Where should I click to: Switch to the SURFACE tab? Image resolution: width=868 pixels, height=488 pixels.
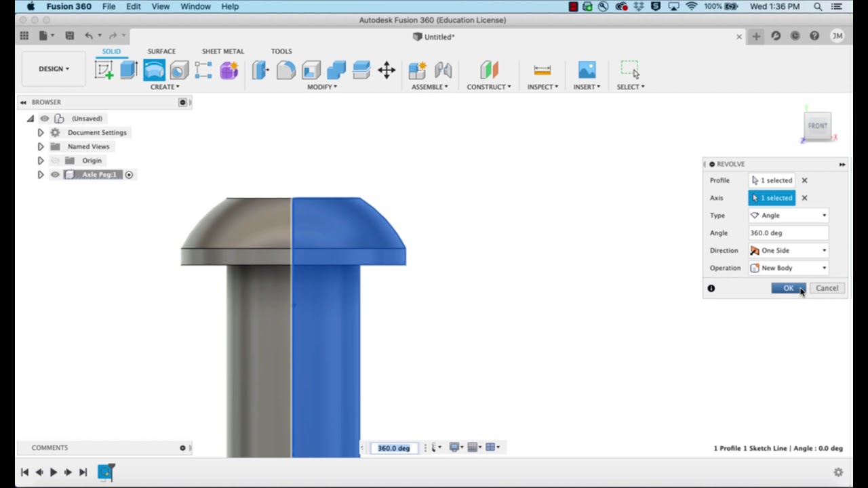(x=161, y=52)
